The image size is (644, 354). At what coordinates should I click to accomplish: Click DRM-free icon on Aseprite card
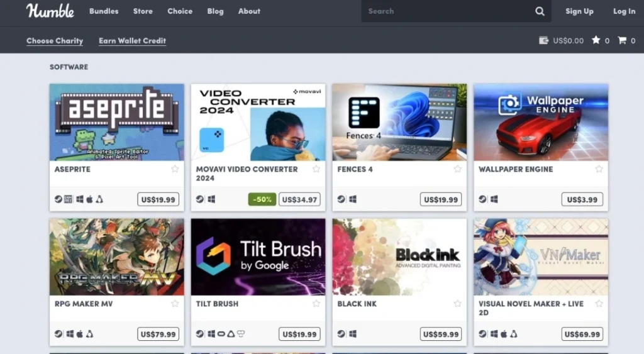pos(68,199)
